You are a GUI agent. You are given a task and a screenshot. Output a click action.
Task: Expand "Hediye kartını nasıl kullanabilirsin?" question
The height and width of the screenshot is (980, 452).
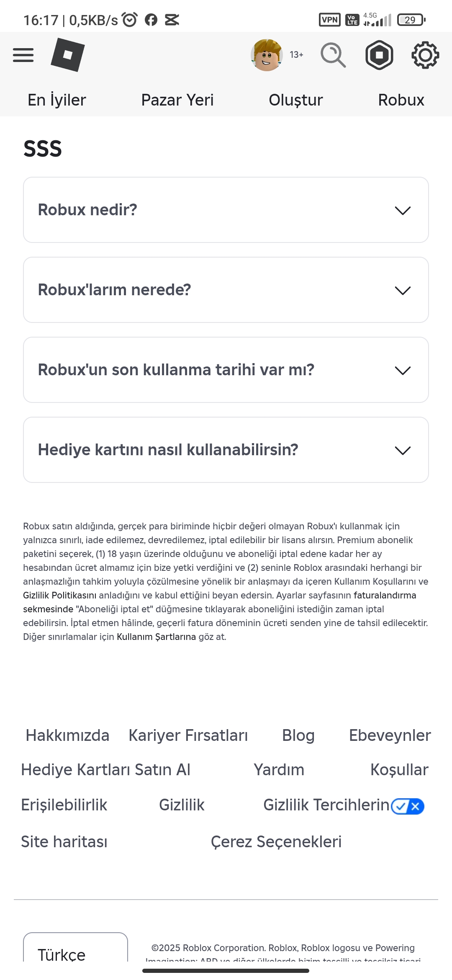226,450
